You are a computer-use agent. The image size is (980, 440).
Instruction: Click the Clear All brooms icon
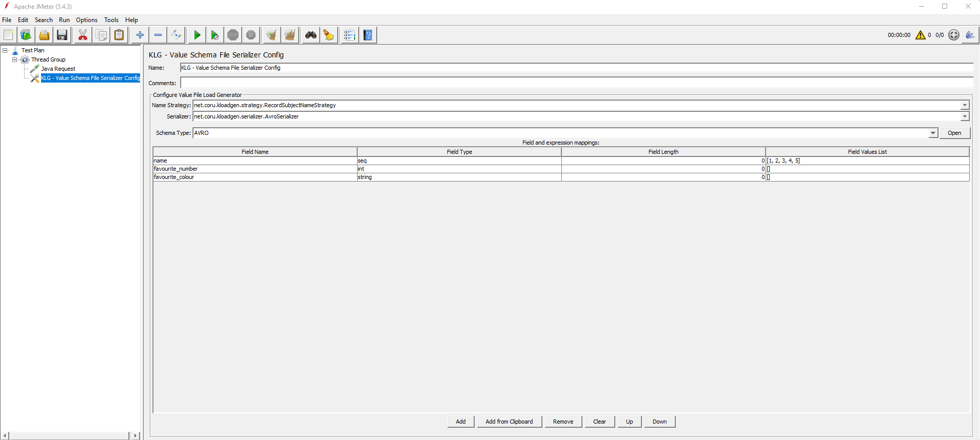click(x=290, y=35)
